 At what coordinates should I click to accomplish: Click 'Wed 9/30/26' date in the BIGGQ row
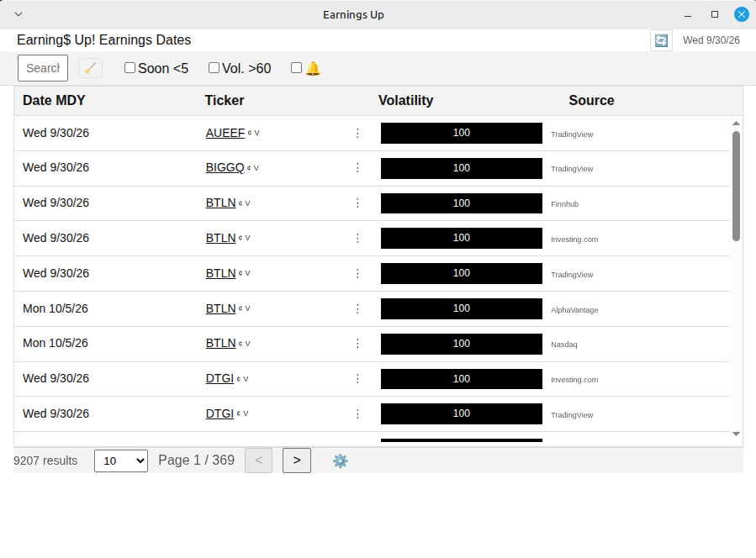click(56, 168)
